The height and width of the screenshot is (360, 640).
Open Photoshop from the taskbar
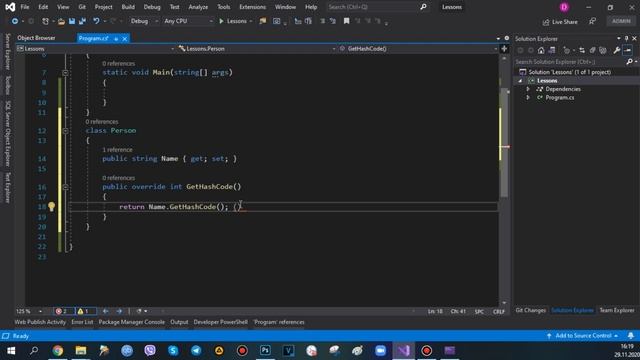click(x=265, y=351)
